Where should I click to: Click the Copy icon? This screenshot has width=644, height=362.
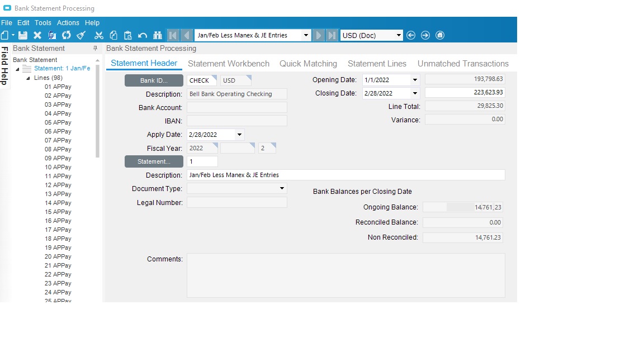coord(113,35)
